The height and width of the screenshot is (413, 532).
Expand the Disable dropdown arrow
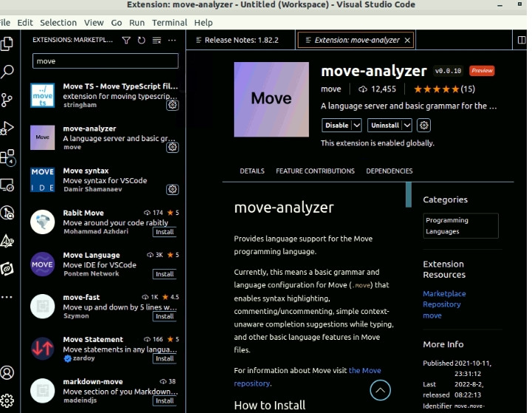coord(357,125)
